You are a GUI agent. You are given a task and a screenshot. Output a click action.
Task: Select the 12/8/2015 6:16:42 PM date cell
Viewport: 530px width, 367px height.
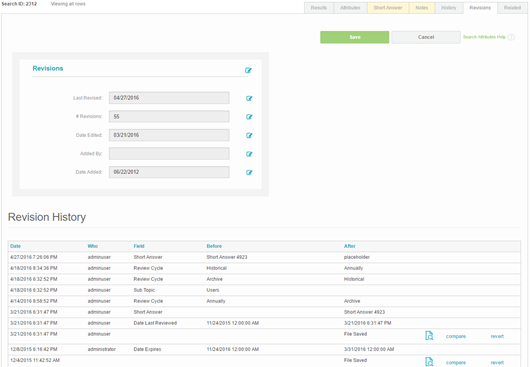pyautogui.click(x=34, y=349)
